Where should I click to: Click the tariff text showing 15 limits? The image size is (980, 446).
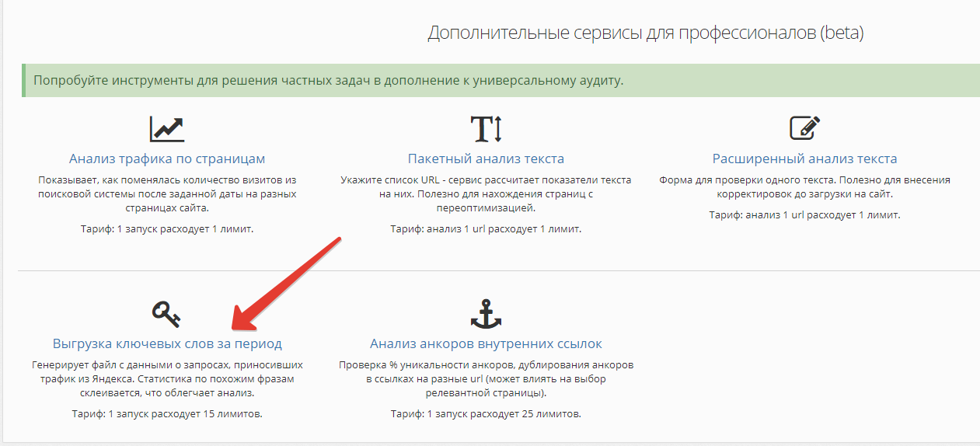(x=167, y=413)
